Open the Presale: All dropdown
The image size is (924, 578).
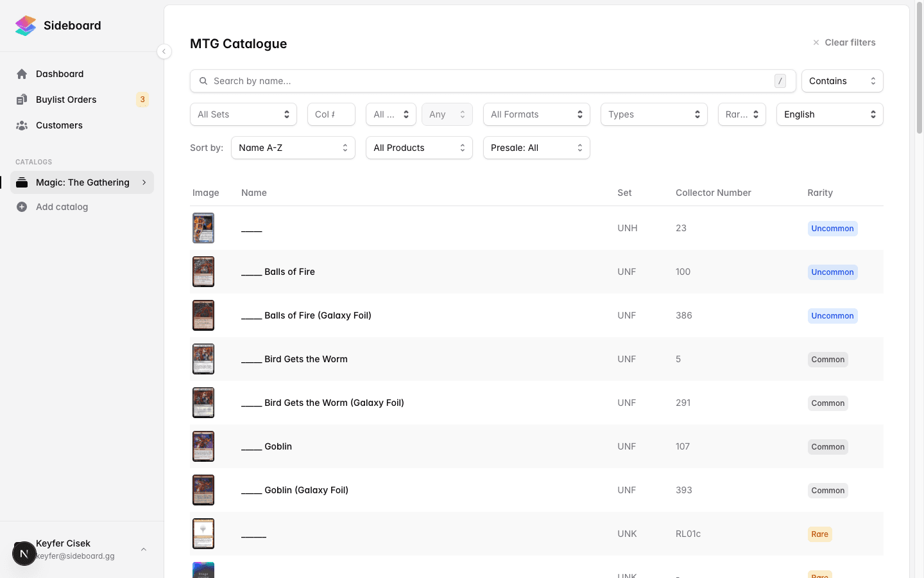click(536, 148)
